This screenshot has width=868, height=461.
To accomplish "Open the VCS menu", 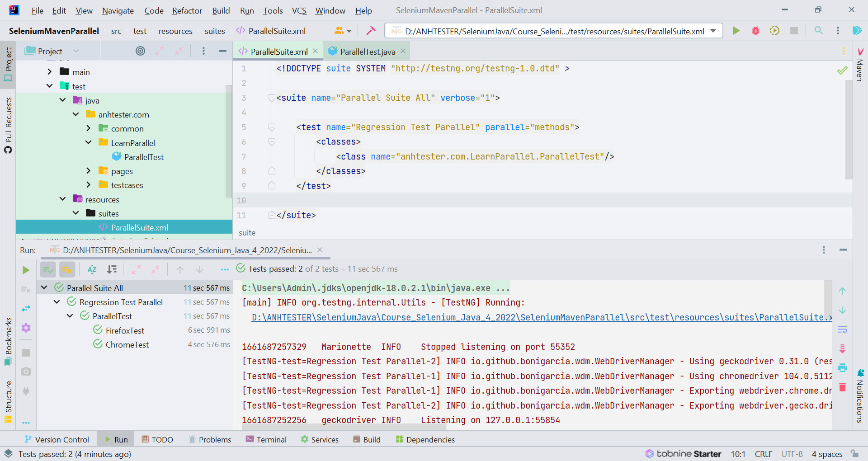I will [299, 10].
